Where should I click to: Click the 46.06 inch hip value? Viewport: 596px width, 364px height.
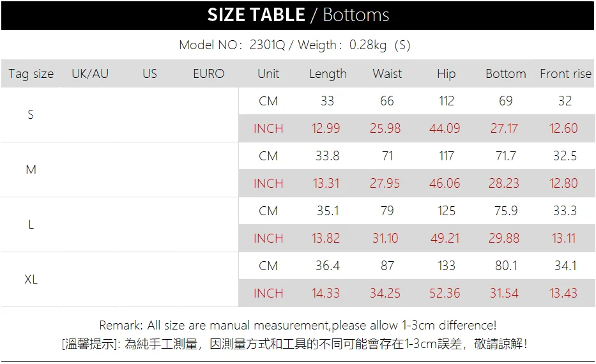[x=445, y=184]
